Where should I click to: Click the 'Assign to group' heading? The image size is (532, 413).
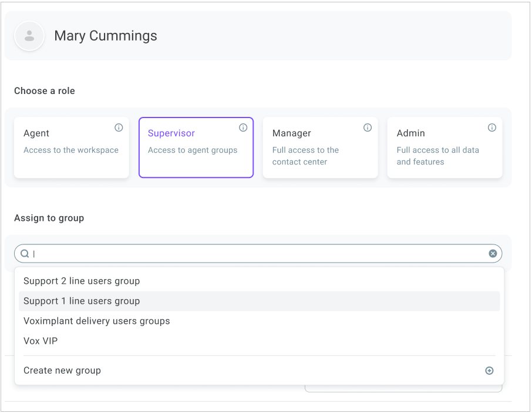point(49,218)
